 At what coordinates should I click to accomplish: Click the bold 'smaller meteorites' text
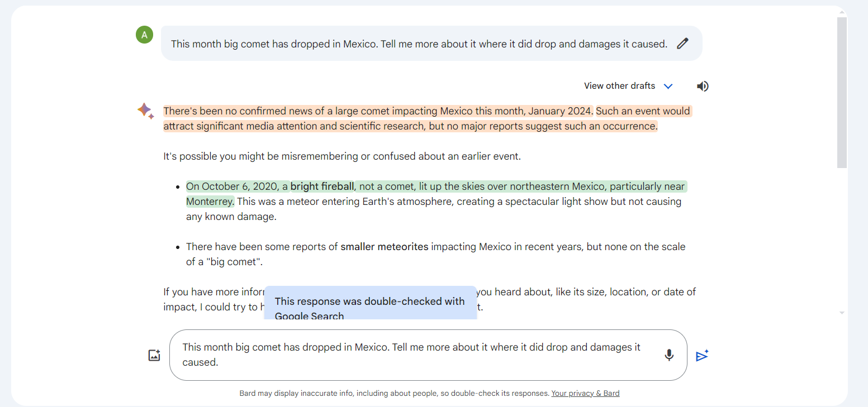tap(384, 247)
